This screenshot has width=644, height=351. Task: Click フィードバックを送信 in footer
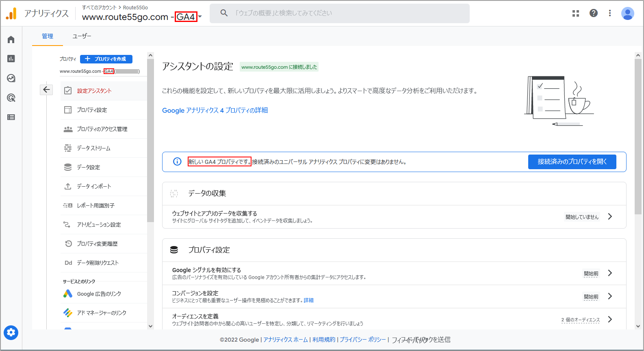[421, 340]
